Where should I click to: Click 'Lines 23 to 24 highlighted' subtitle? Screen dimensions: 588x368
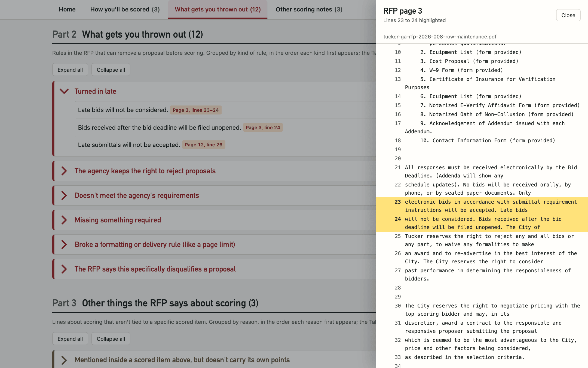click(x=414, y=20)
